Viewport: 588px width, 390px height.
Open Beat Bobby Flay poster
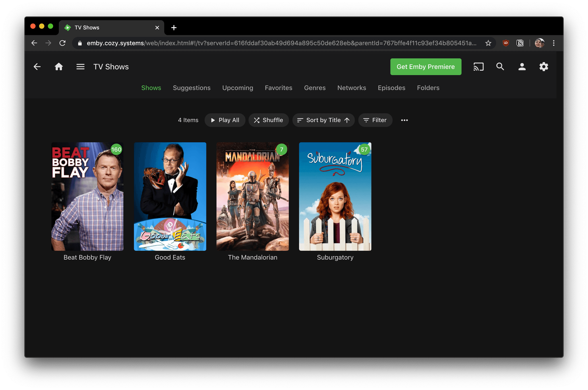[x=87, y=196]
